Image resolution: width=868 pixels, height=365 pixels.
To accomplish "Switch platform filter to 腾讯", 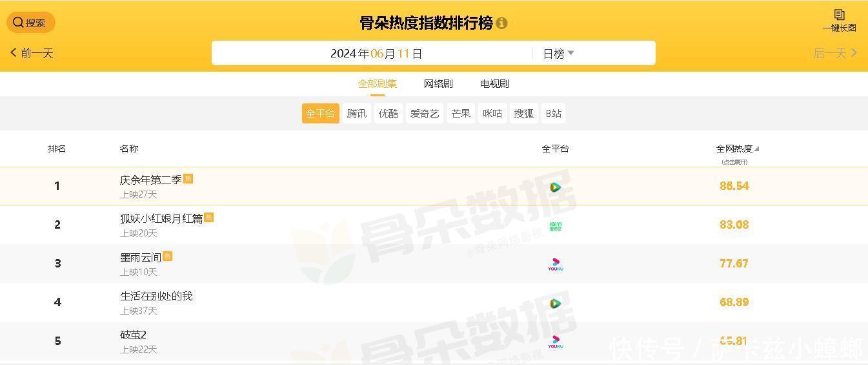I will pyautogui.click(x=356, y=114).
